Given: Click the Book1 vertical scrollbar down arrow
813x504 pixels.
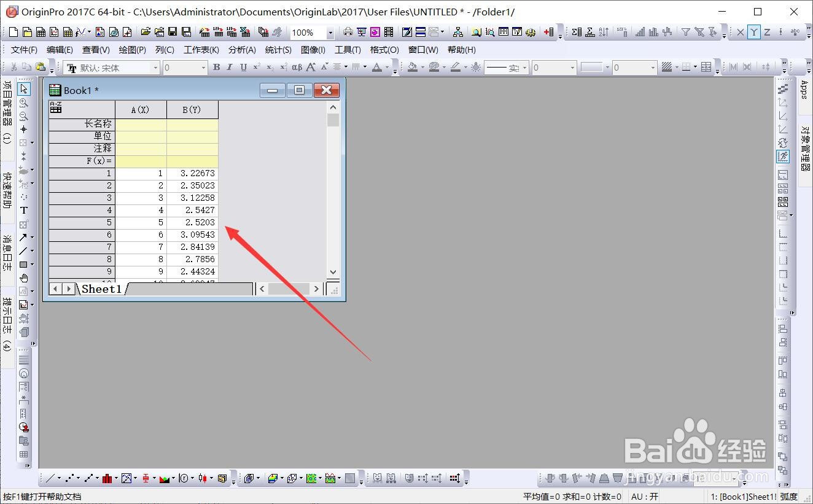Looking at the screenshot, I should pos(333,271).
